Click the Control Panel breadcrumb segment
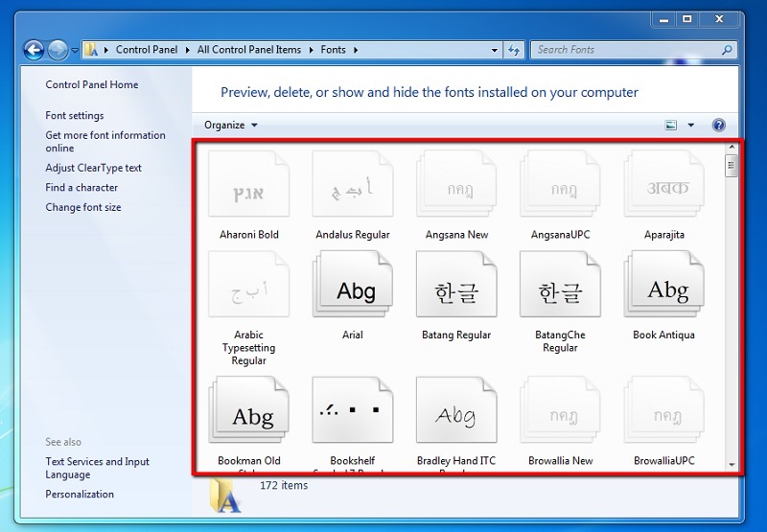 [x=146, y=50]
